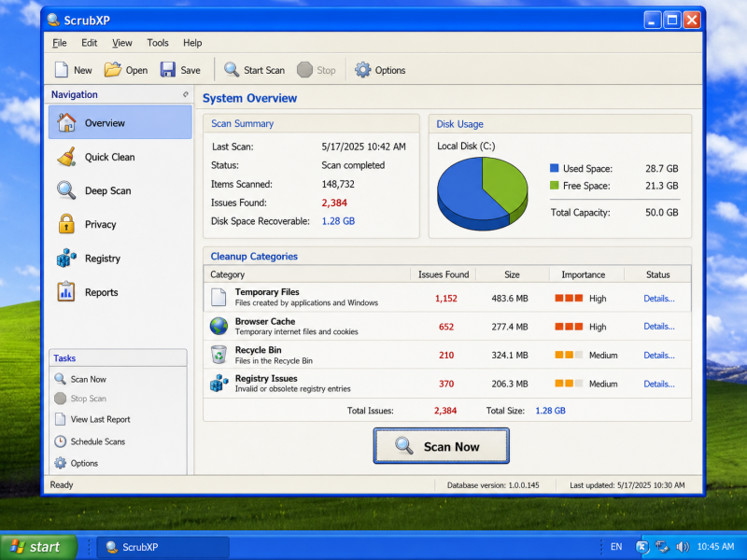Pin the Navigation panel with pushpin
The width and height of the screenshot is (747, 560).
[x=185, y=94]
